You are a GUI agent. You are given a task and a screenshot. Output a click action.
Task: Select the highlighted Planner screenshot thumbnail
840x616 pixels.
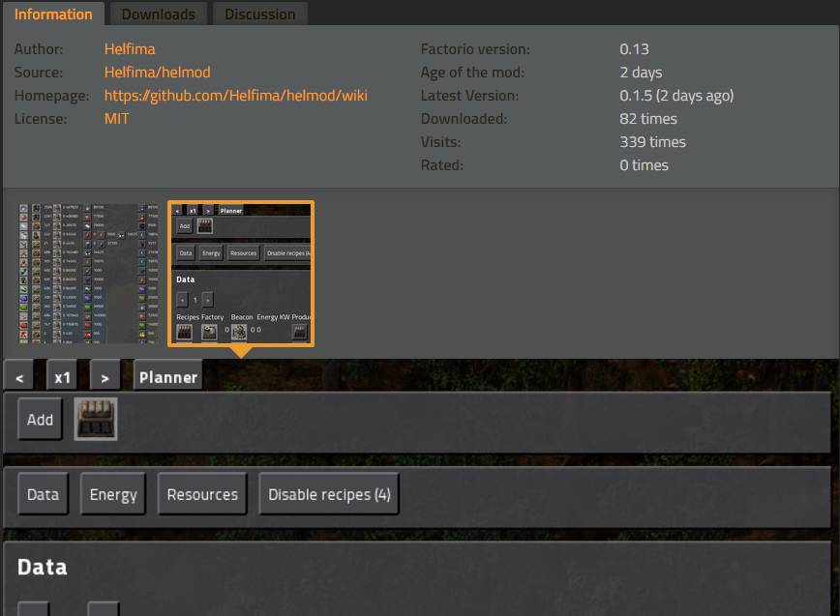tap(241, 274)
